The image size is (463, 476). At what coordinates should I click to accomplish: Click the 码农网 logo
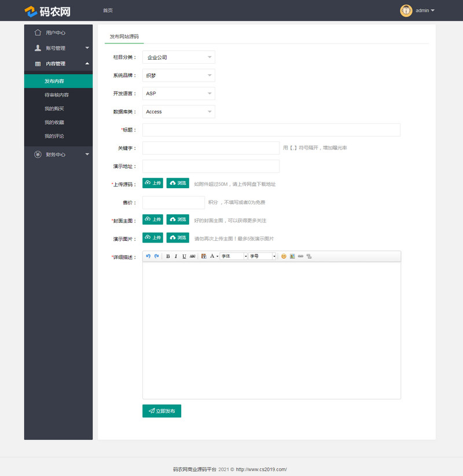47,12
